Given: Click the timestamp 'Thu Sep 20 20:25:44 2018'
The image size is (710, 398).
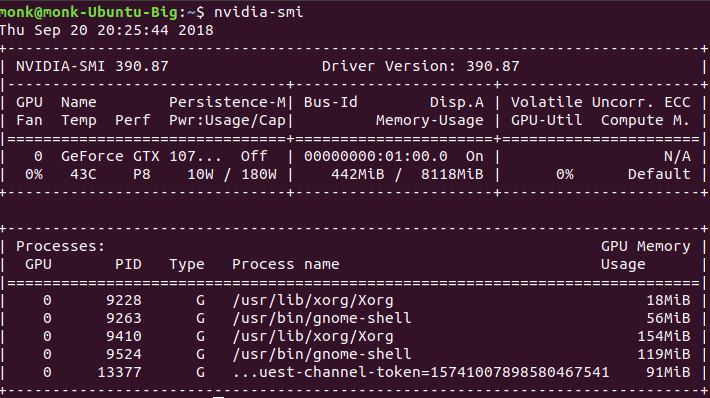Looking at the screenshot, I should pyautogui.click(x=107, y=30).
